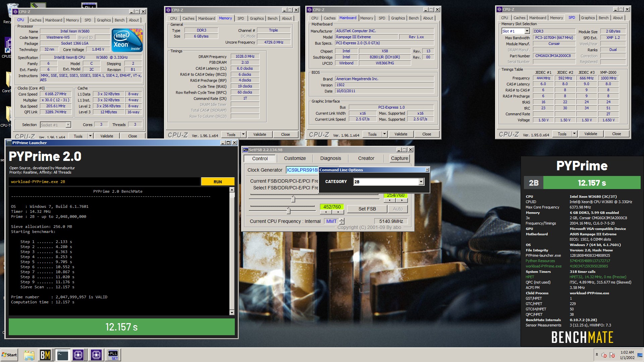Viewport: 644px width, 362px height.
Task: Expand the Tools arrow in CPU-Z Mainboard window
Action: click(384, 134)
